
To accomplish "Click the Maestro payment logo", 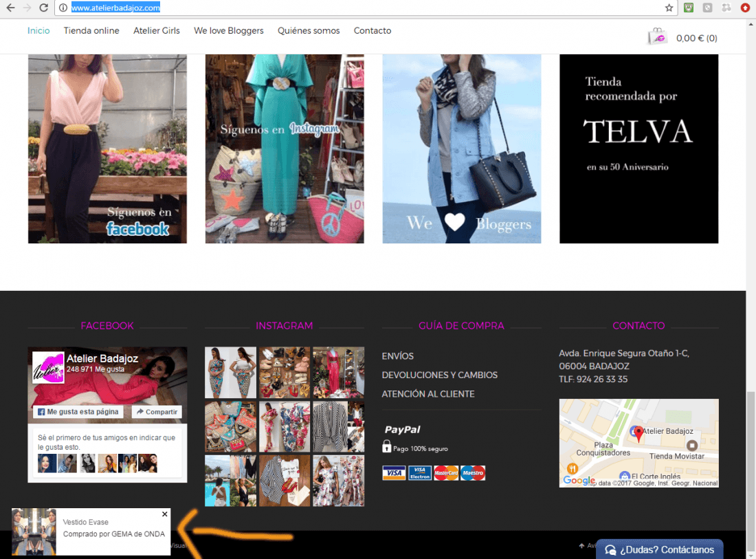I will pyautogui.click(x=473, y=472).
